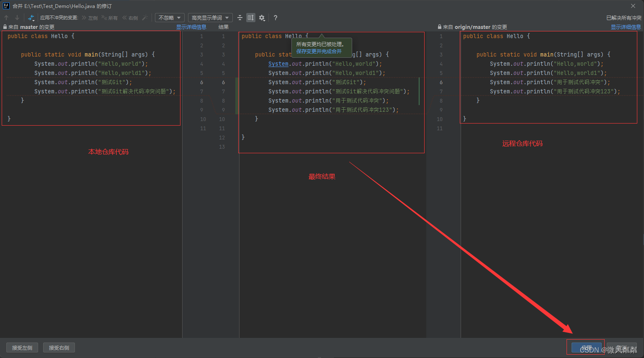Image resolution: width=644 pixels, height=358 pixels.
Task: Click the lock icon beside 来自 origin/master
Action: pyautogui.click(x=440, y=27)
